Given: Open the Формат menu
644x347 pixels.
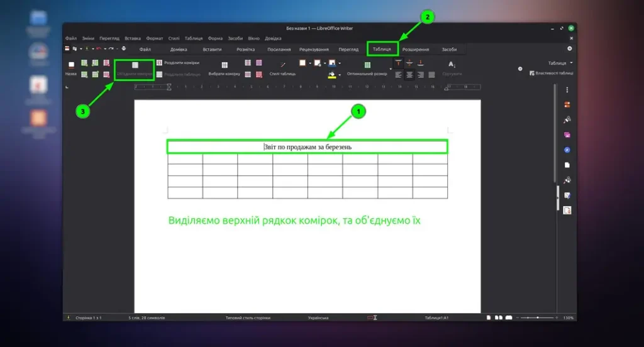Looking at the screenshot, I should click(155, 38).
